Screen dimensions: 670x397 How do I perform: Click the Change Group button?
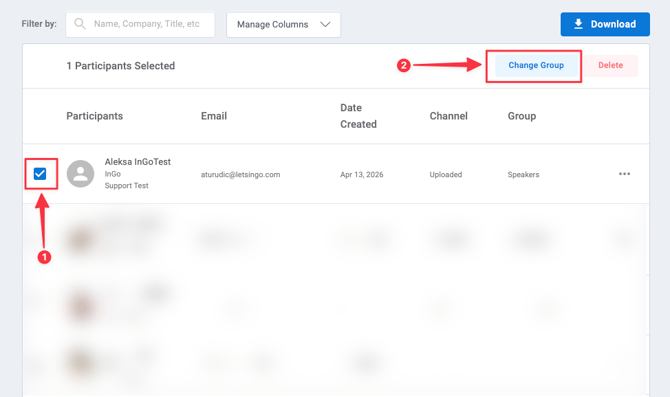(536, 65)
